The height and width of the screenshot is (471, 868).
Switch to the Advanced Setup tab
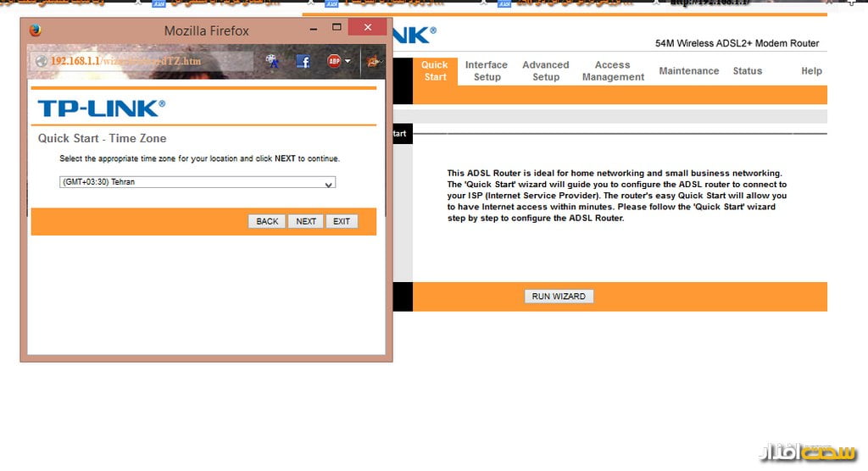(546, 71)
